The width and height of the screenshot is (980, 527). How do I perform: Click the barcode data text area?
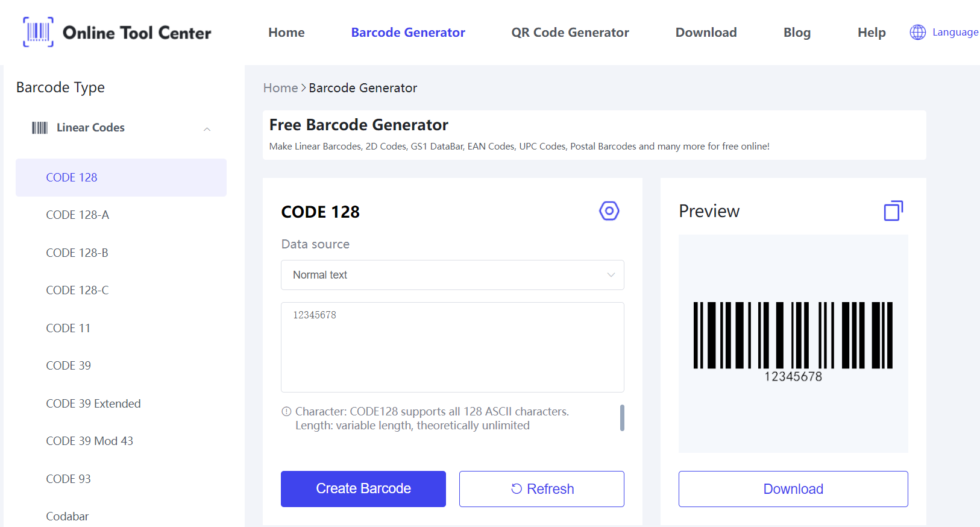tap(452, 347)
